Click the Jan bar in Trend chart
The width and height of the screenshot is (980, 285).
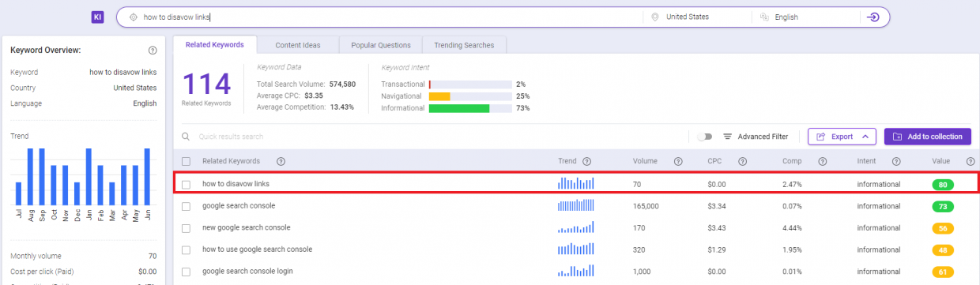pyautogui.click(x=89, y=177)
